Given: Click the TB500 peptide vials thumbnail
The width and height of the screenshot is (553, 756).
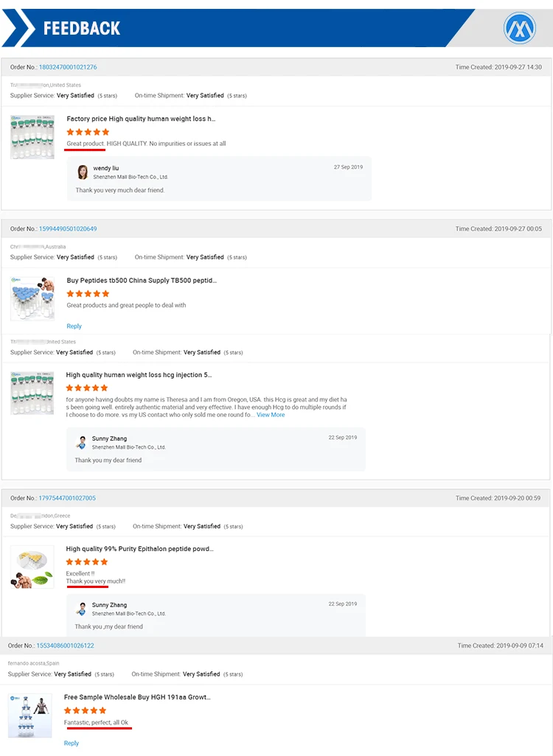Looking at the screenshot, I should (32, 298).
